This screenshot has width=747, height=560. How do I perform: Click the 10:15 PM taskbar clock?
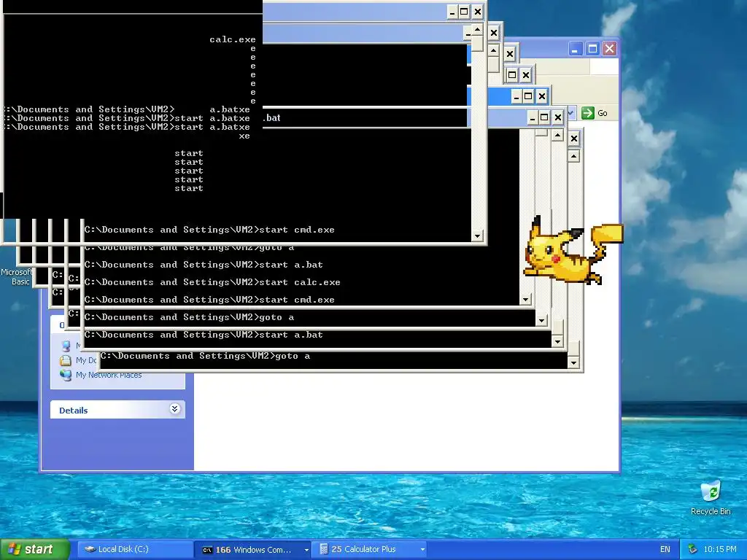[720, 549]
